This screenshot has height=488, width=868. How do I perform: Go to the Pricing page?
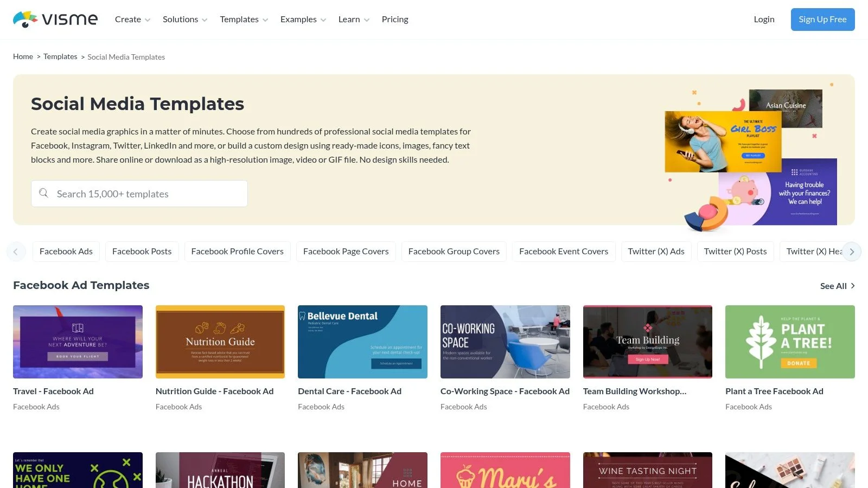pyautogui.click(x=395, y=20)
